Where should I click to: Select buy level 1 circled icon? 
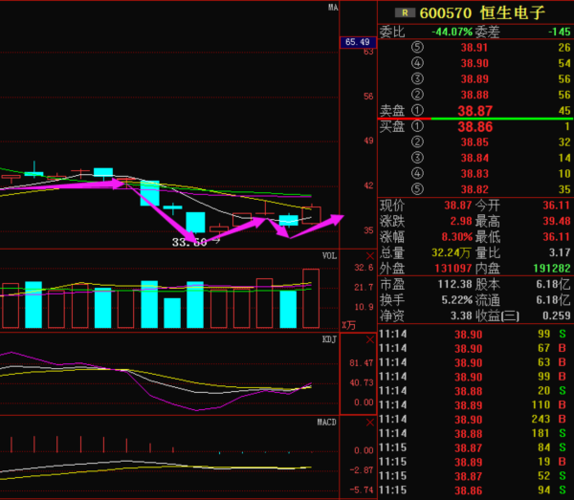coord(417,126)
